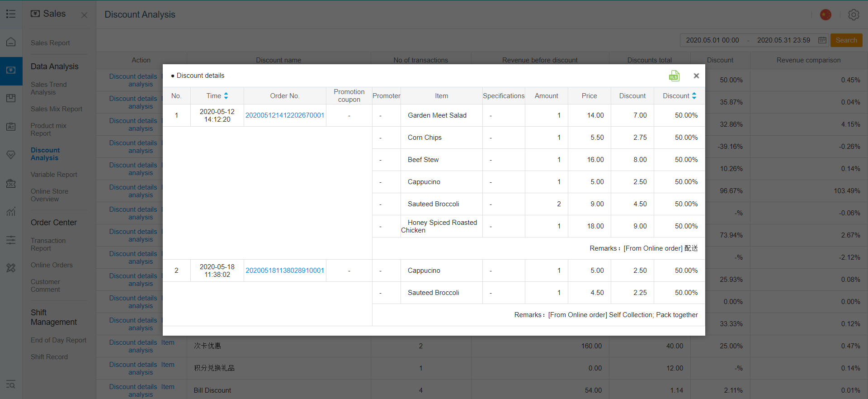868x399 pixels.
Task: Change language via the flag icon
Action: [826, 15]
